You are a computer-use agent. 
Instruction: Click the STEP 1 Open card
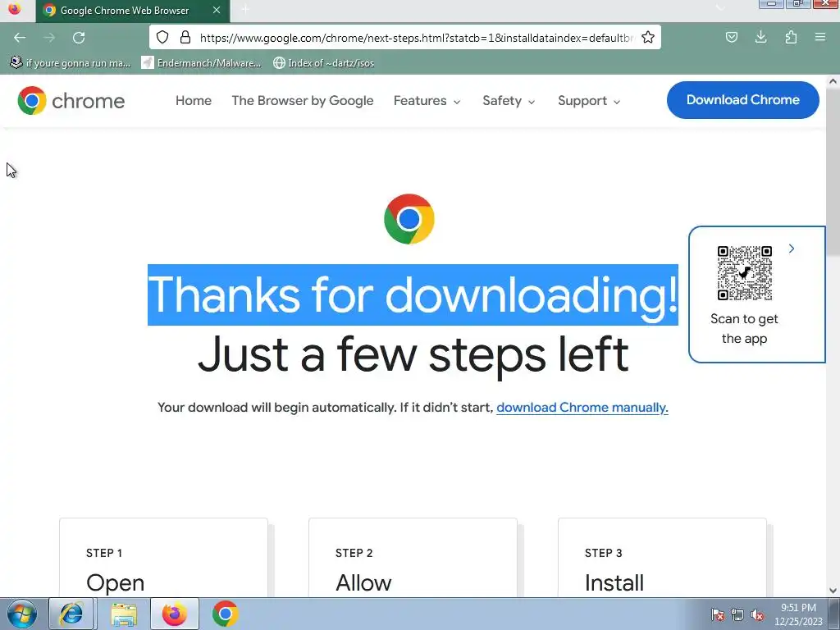click(x=163, y=557)
